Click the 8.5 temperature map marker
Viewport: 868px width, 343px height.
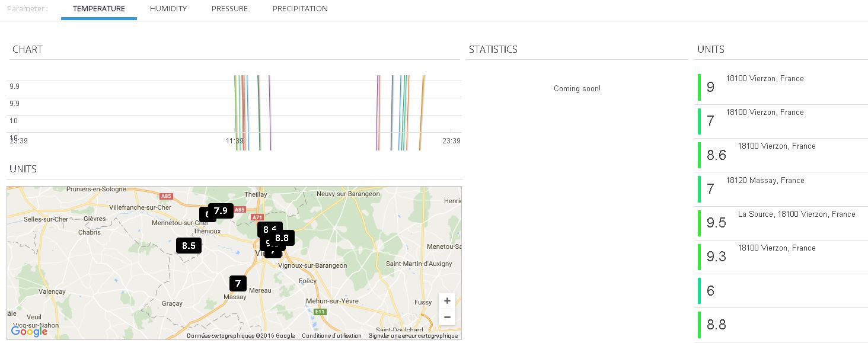pyautogui.click(x=189, y=245)
